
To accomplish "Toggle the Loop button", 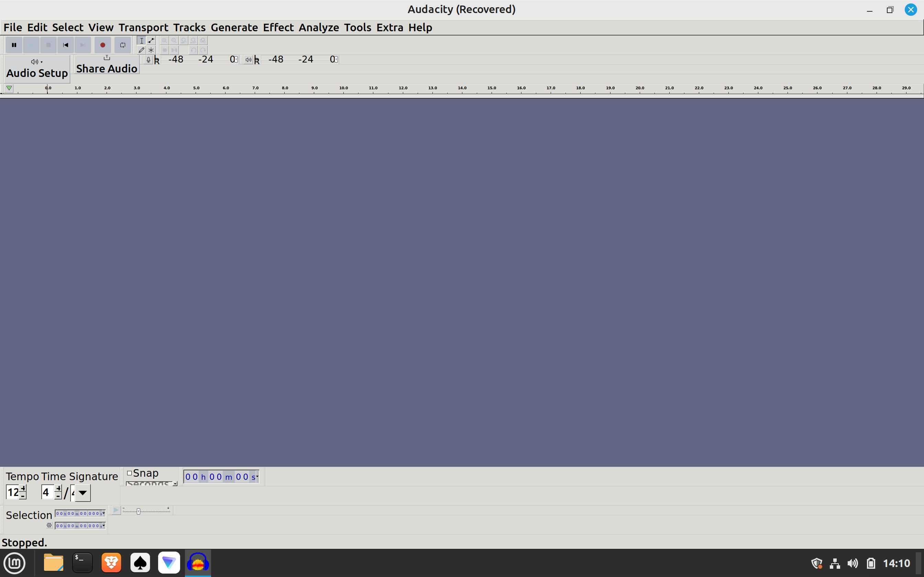I will (x=123, y=45).
